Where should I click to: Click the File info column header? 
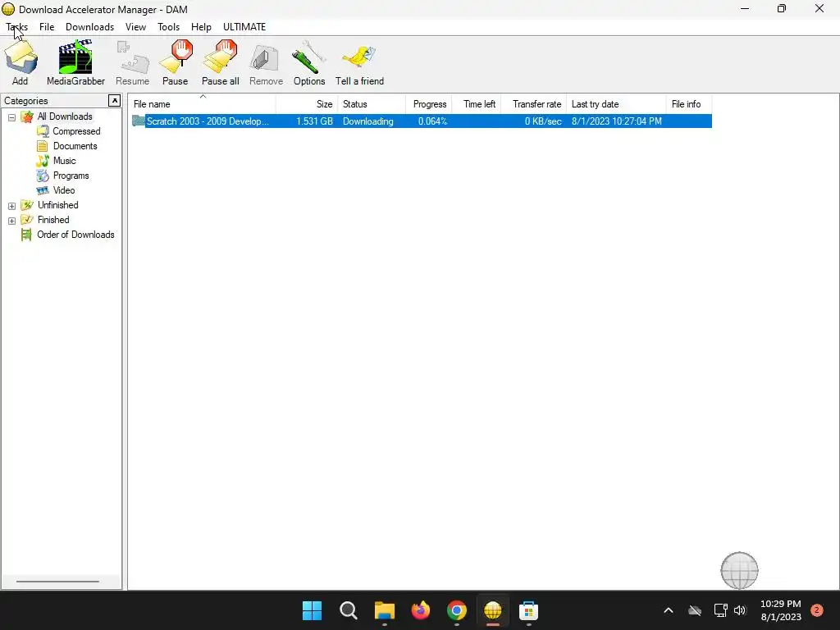point(689,104)
